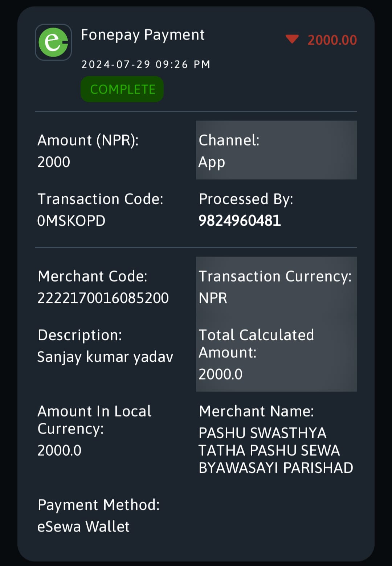Tap the Merchant Name label
The width and height of the screenshot is (392, 566).
pos(256,411)
